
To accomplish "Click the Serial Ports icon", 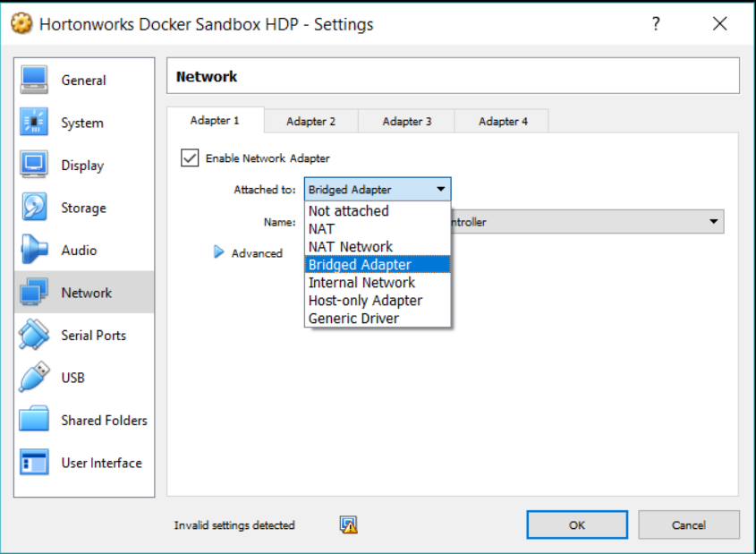I will 34,335.
